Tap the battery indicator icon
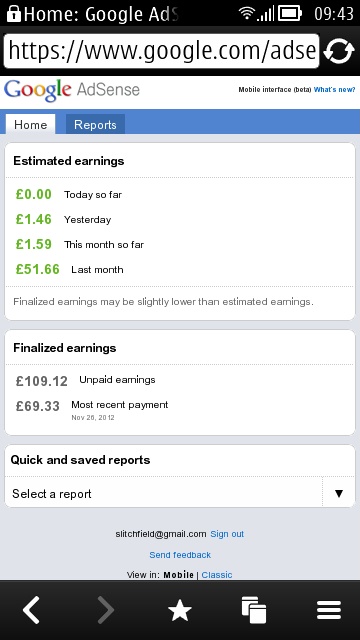This screenshot has height=640, width=360. coord(289,13)
